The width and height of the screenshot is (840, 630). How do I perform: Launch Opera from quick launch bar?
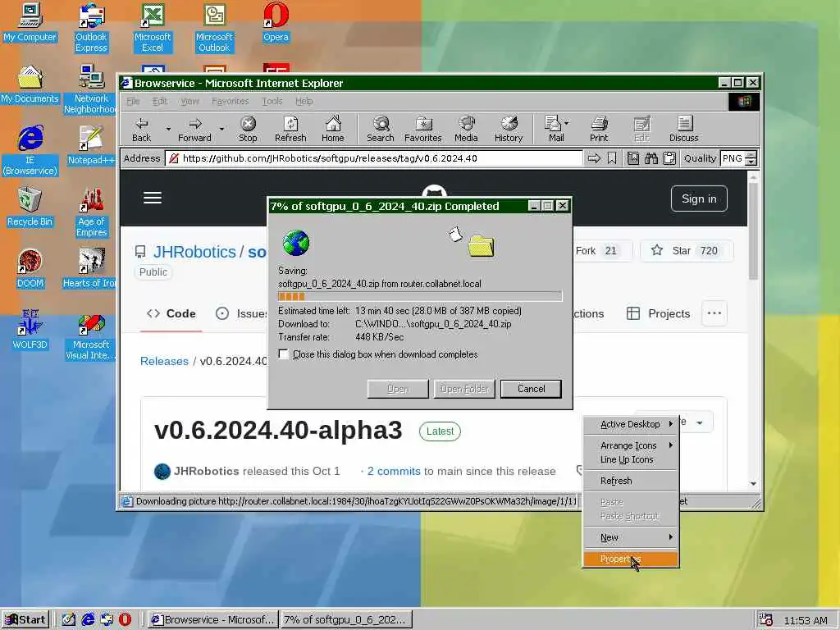[x=125, y=619]
